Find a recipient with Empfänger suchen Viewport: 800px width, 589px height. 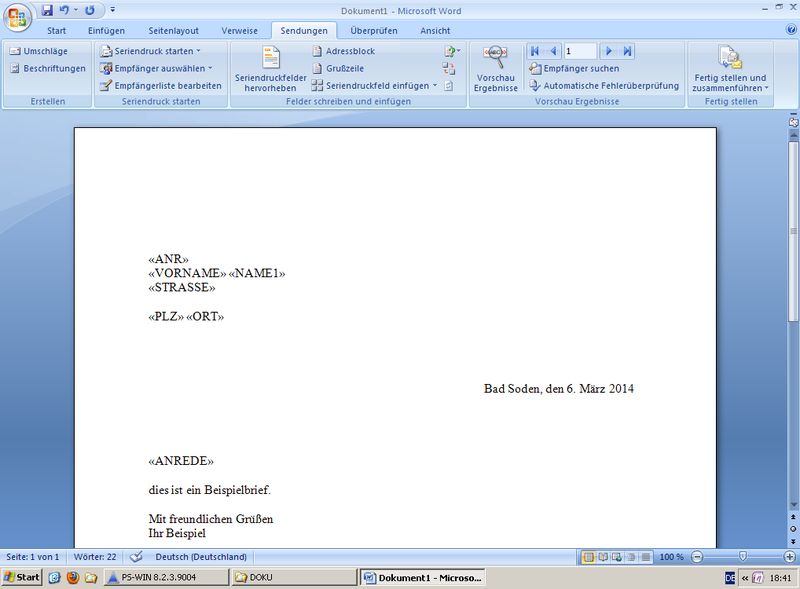(x=574, y=68)
